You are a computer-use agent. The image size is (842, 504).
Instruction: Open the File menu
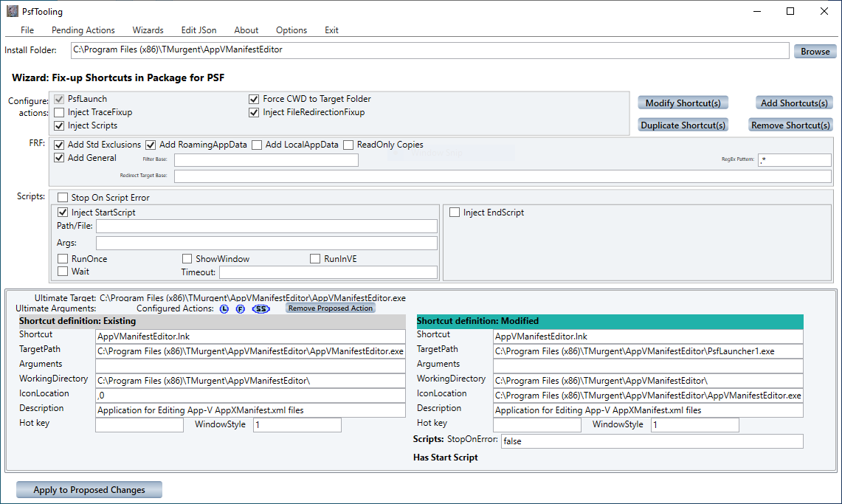[27, 30]
